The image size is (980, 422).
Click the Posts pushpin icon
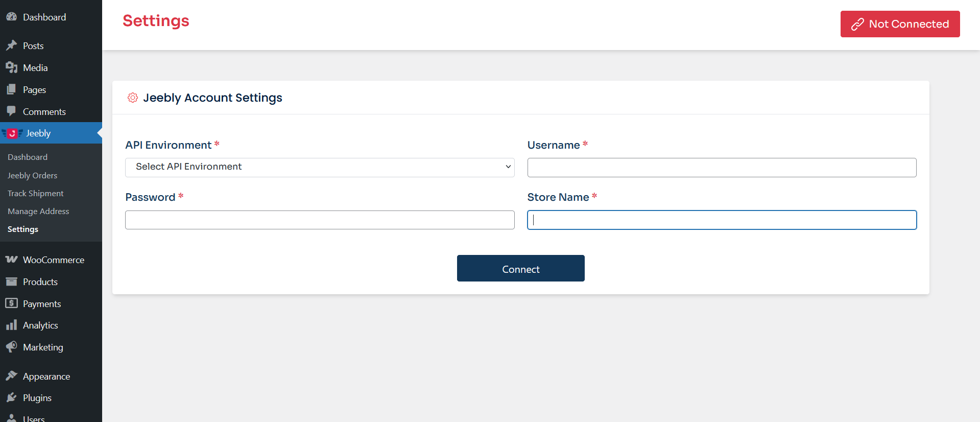(11, 45)
